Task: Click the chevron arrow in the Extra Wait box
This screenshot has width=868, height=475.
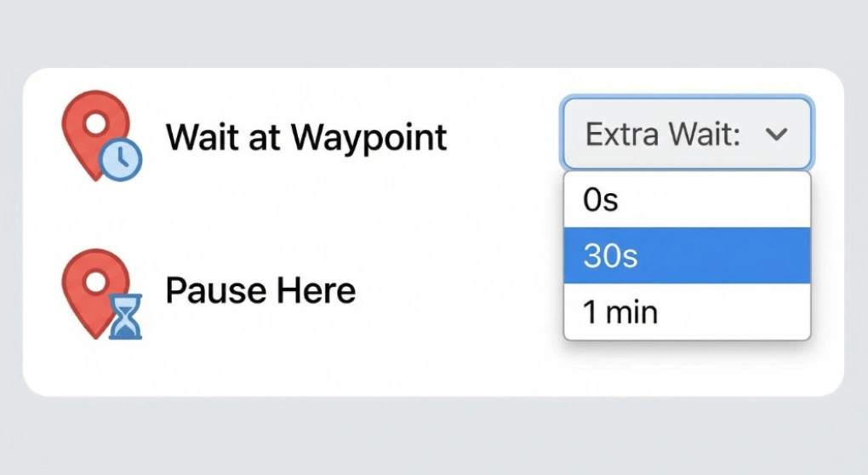Action: pos(776,134)
